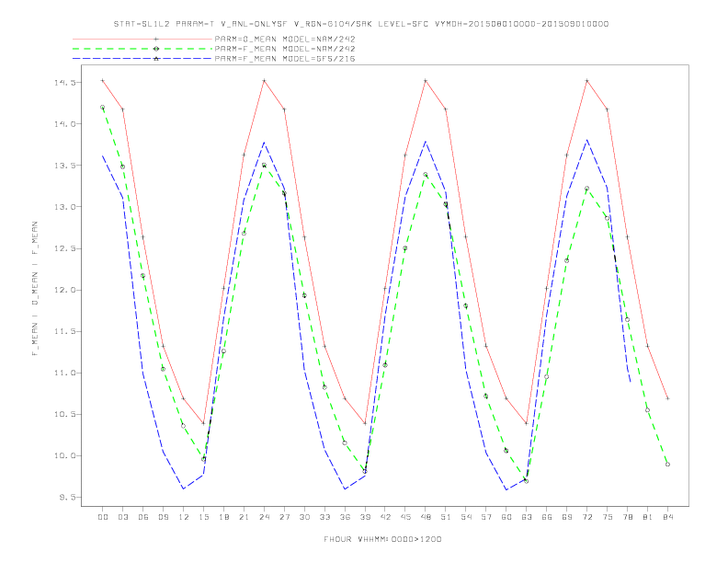Click y-axis tick value 14.5
728x563 pixels.
[65, 83]
